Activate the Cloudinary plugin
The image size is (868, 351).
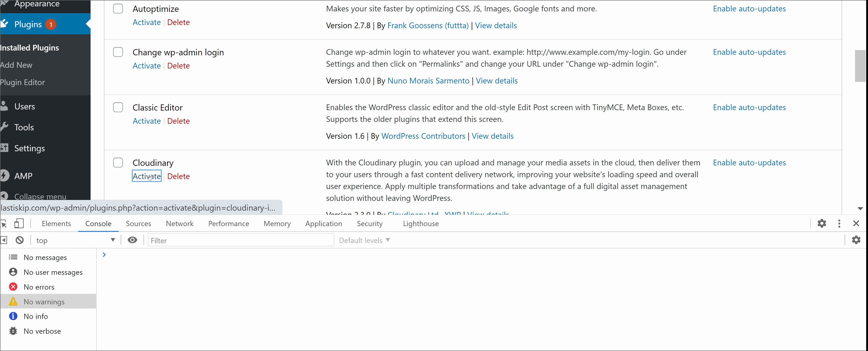coord(147,176)
